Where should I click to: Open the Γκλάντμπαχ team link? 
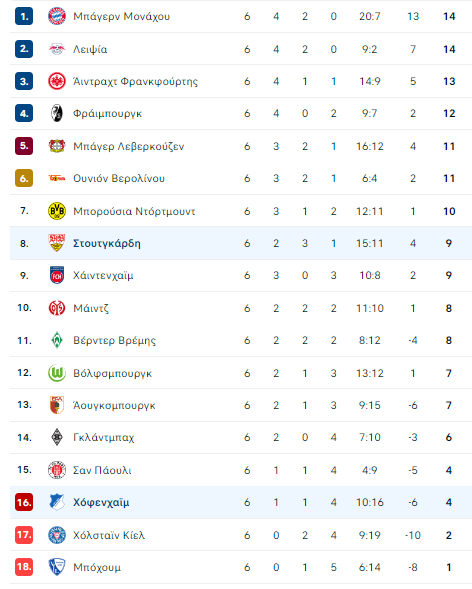click(103, 438)
